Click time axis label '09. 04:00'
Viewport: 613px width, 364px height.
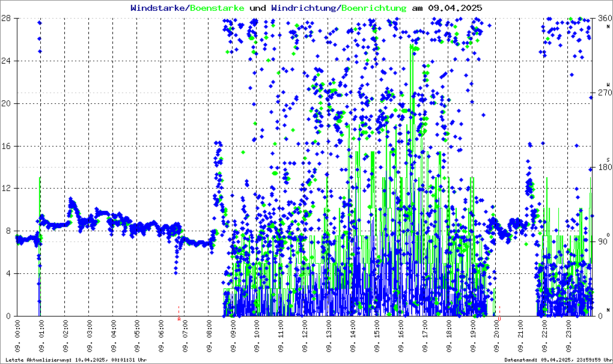click(114, 336)
